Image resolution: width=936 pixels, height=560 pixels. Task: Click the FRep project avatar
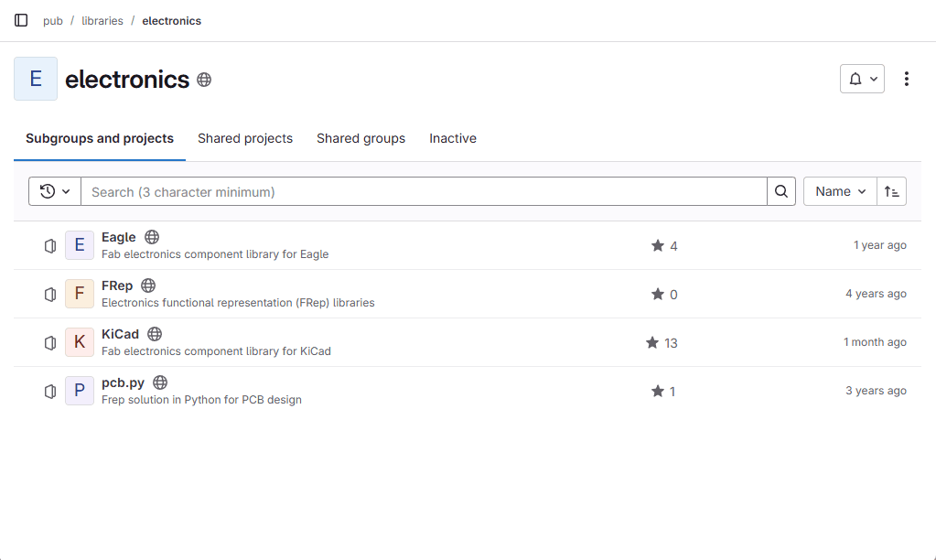tap(80, 294)
